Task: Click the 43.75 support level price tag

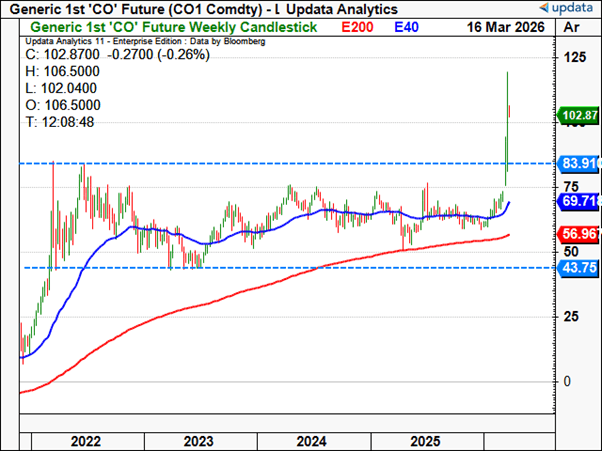Action: [580, 268]
